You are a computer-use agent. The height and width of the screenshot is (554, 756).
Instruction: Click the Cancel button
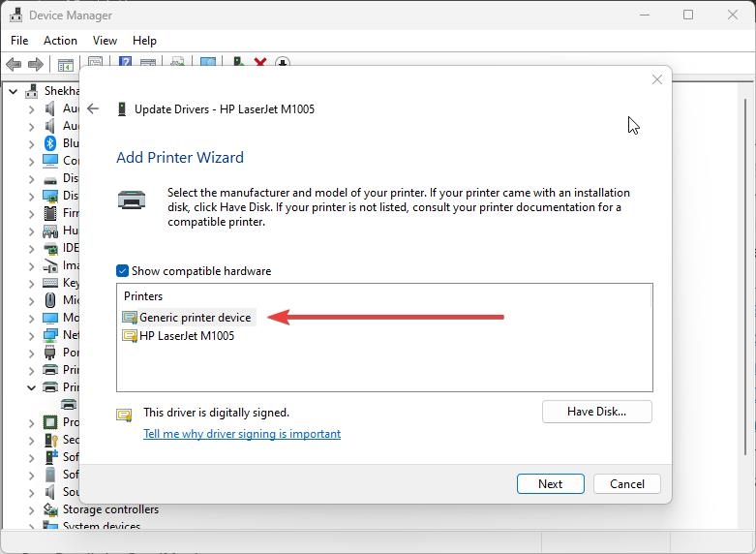coord(627,483)
